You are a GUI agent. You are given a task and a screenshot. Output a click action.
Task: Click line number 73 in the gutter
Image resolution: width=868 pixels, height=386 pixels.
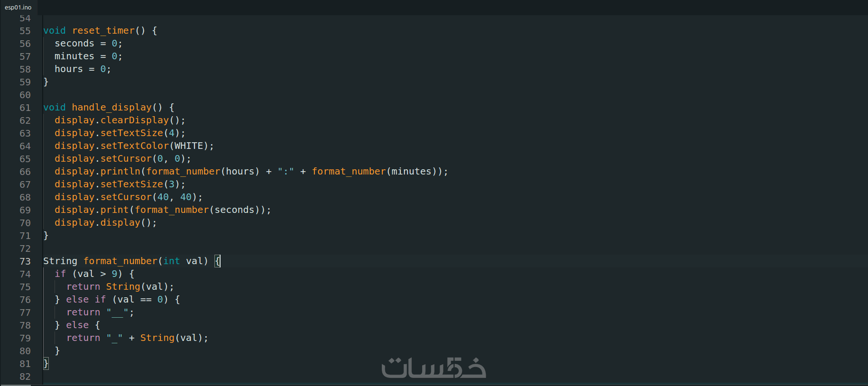(x=25, y=261)
